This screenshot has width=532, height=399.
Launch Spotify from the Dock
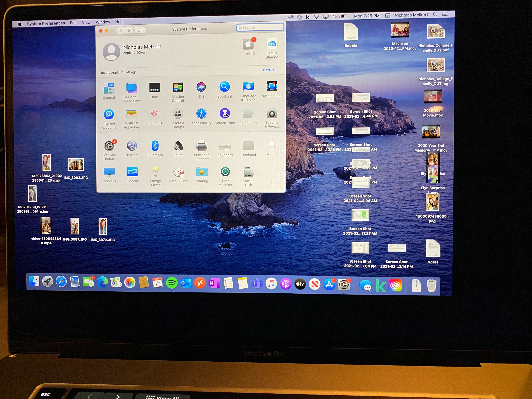point(172,283)
